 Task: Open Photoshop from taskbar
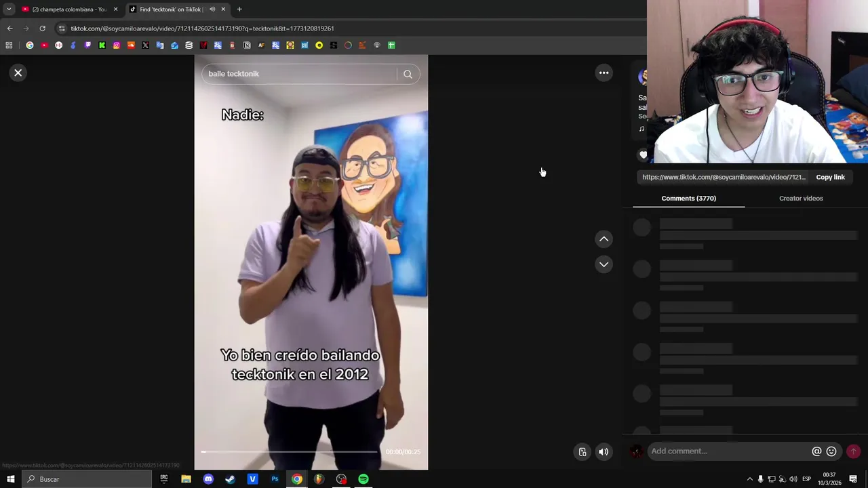pyautogui.click(x=275, y=479)
